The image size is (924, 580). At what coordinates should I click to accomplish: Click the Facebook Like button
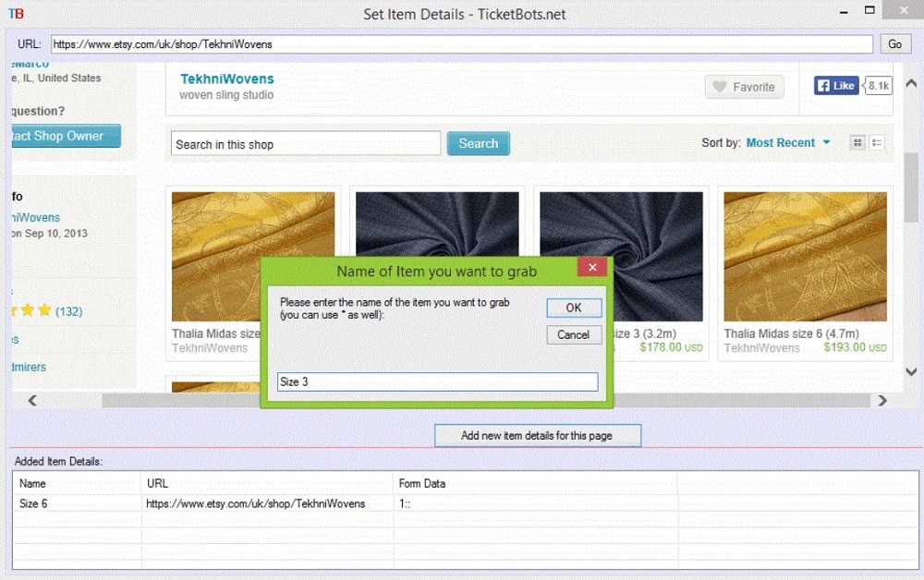(836, 86)
